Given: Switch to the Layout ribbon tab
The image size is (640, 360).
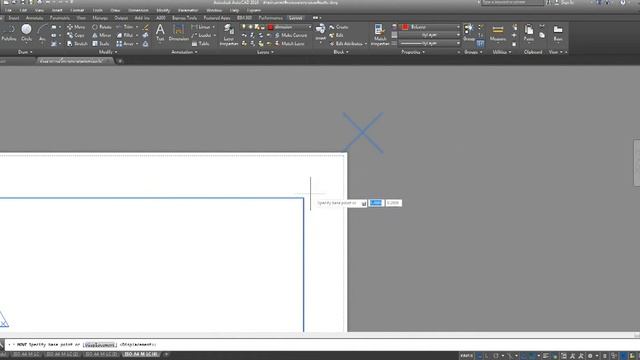Looking at the screenshot, I should [x=296, y=18].
